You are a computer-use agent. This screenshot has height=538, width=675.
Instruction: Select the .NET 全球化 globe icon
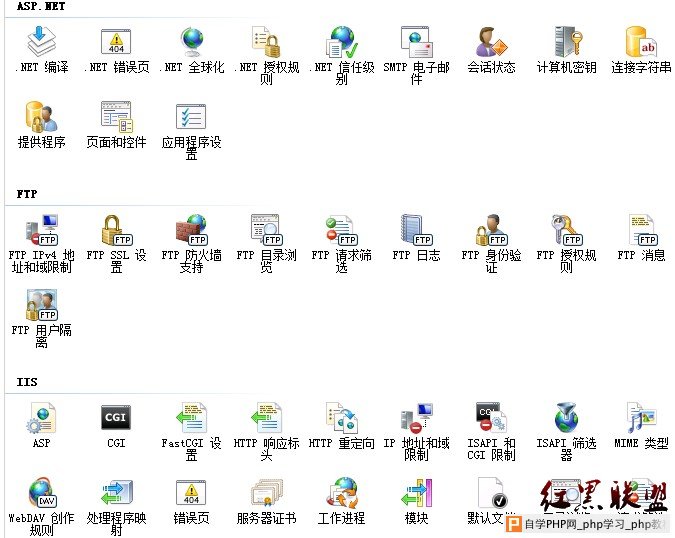(x=191, y=41)
